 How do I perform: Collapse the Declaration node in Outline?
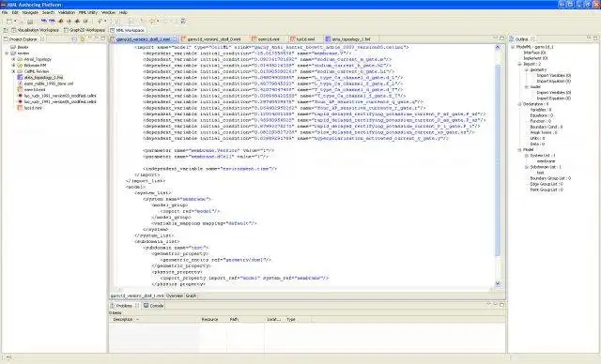pos(519,104)
